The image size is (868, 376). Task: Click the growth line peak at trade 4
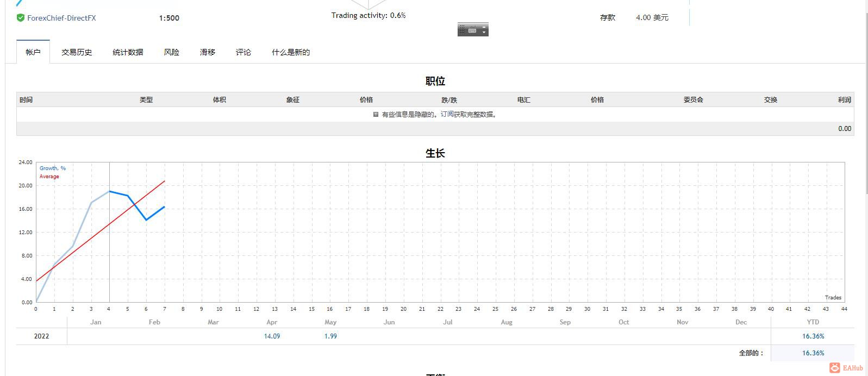click(109, 191)
